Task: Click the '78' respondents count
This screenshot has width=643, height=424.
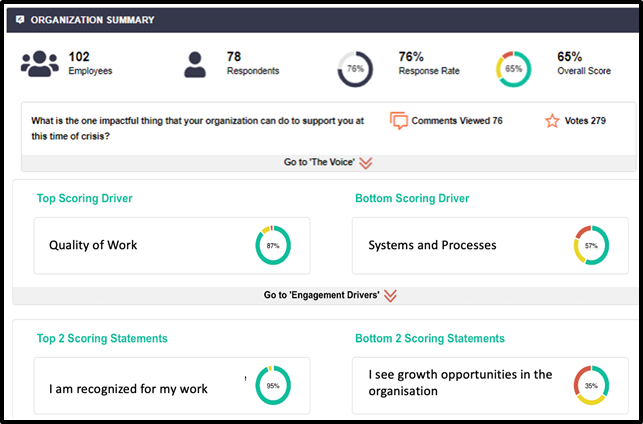Action: (234, 57)
